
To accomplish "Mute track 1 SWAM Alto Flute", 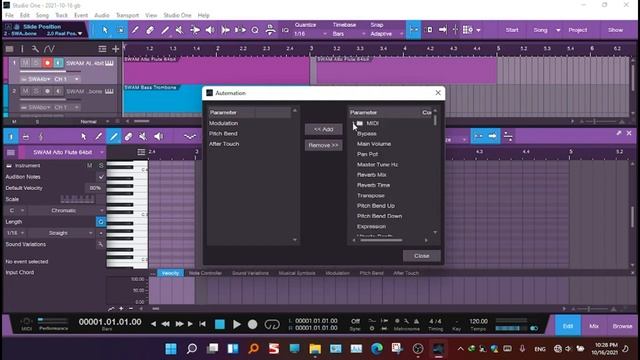I will click(25, 63).
